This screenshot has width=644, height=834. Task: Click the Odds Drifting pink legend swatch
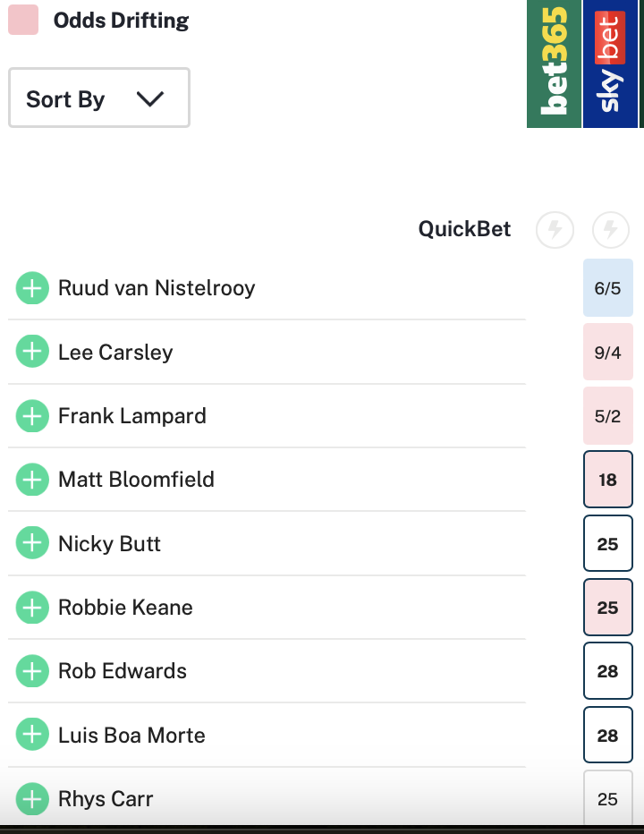coord(23,20)
